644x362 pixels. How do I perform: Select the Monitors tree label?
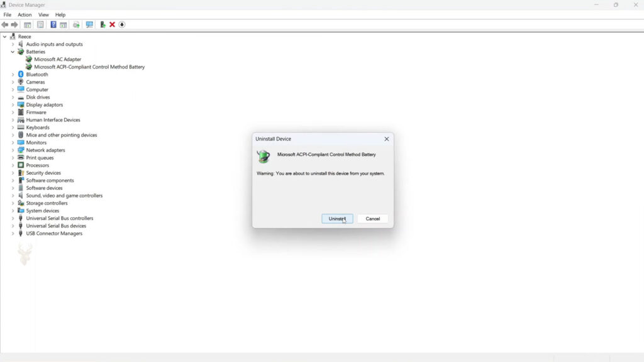(36, 143)
